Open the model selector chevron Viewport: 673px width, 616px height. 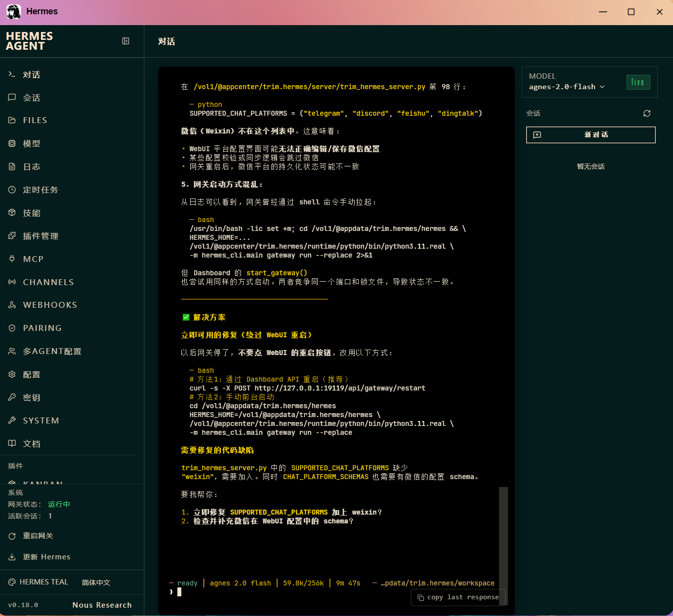[602, 87]
